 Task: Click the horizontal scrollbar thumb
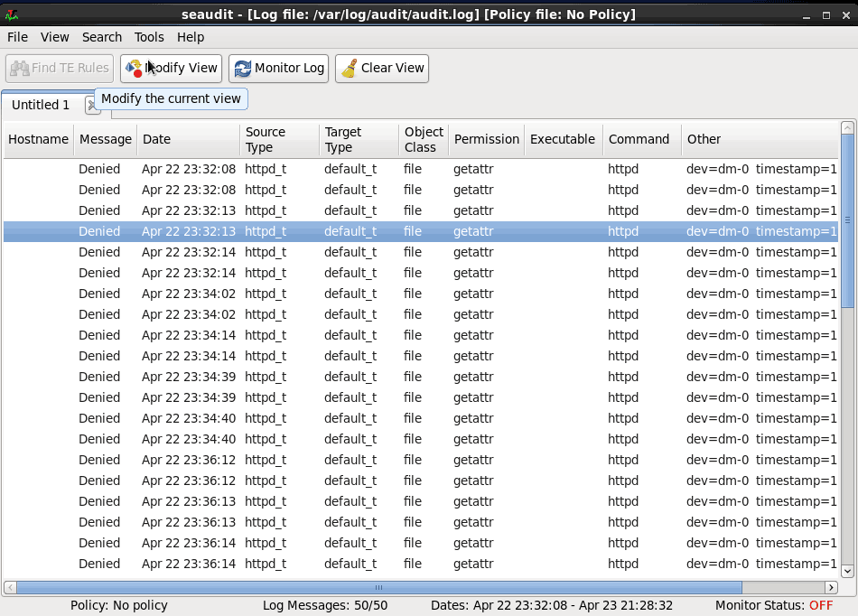click(379, 588)
